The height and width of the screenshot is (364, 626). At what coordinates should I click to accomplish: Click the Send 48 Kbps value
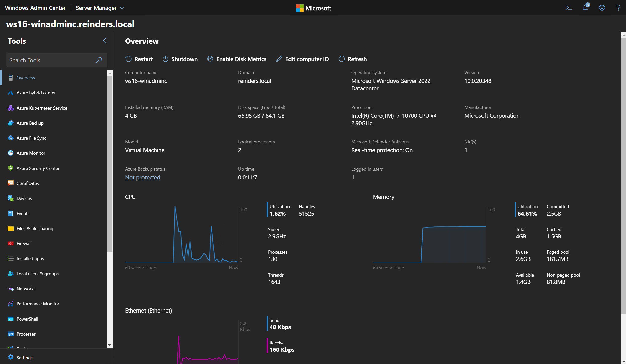pyautogui.click(x=280, y=327)
